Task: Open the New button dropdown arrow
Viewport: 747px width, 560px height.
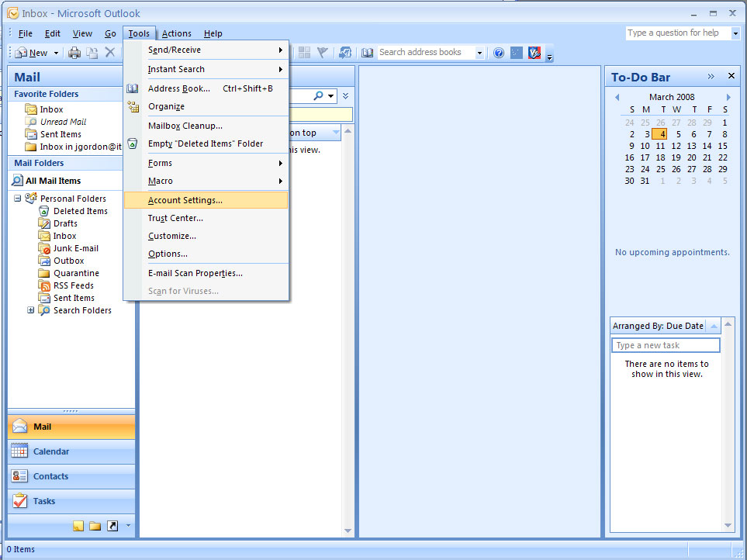Action: (56, 53)
